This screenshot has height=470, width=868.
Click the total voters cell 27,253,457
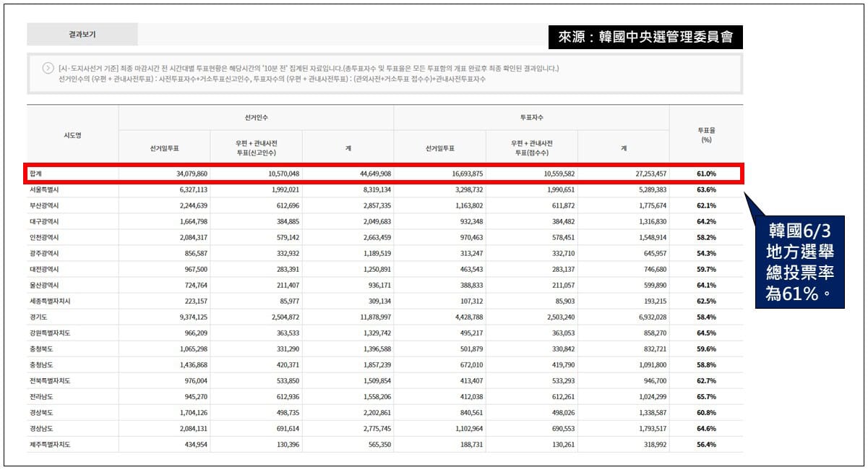(x=650, y=174)
